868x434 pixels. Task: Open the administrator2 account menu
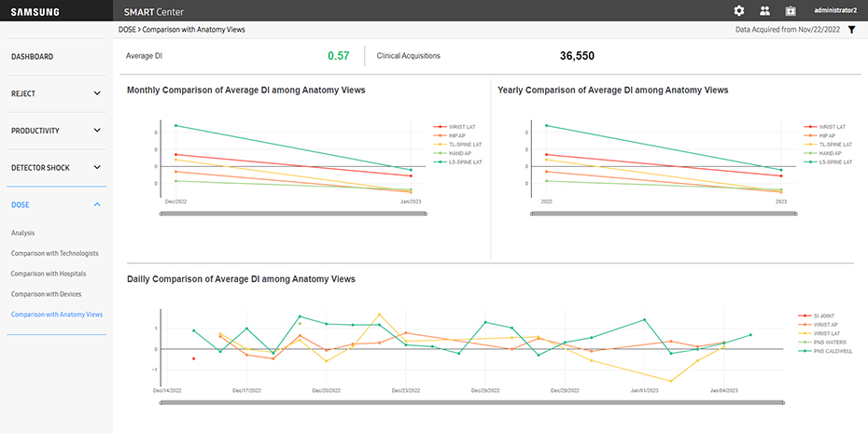point(835,11)
